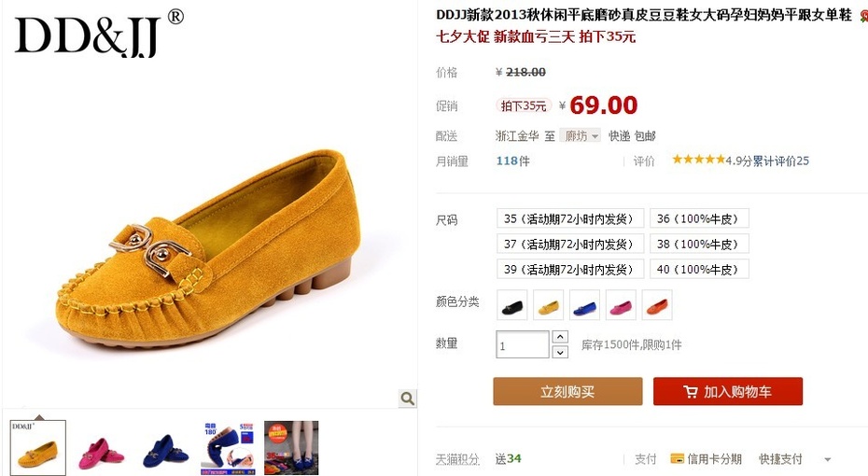The height and width of the screenshot is (476, 868).
Task: Click the credit card icon beside 信用卡分期
Action: [x=677, y=458]
